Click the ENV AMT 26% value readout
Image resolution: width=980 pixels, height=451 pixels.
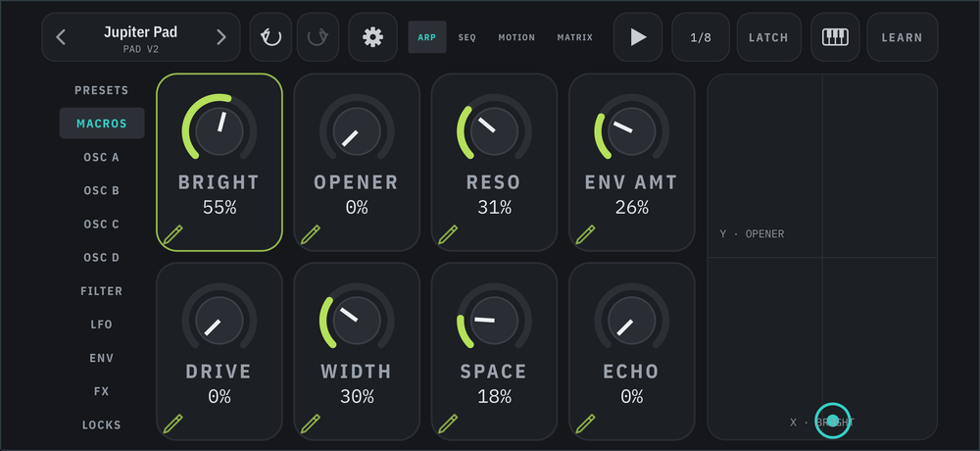(x=632, y=207)
